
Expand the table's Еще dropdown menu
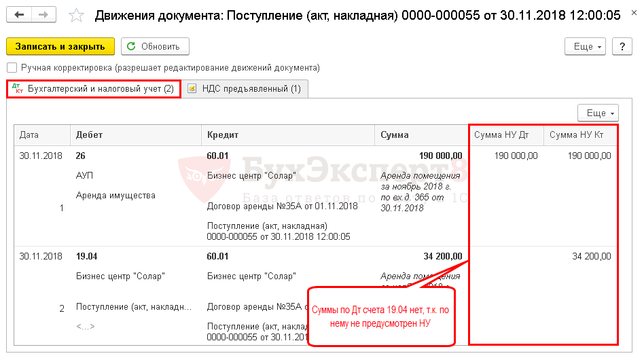click(x=598, y=113)
